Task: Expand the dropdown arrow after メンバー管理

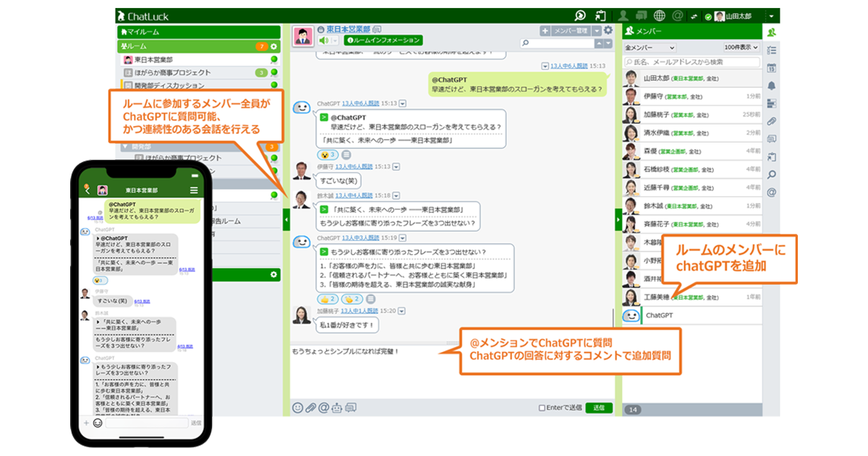Action: click(597, 30)
